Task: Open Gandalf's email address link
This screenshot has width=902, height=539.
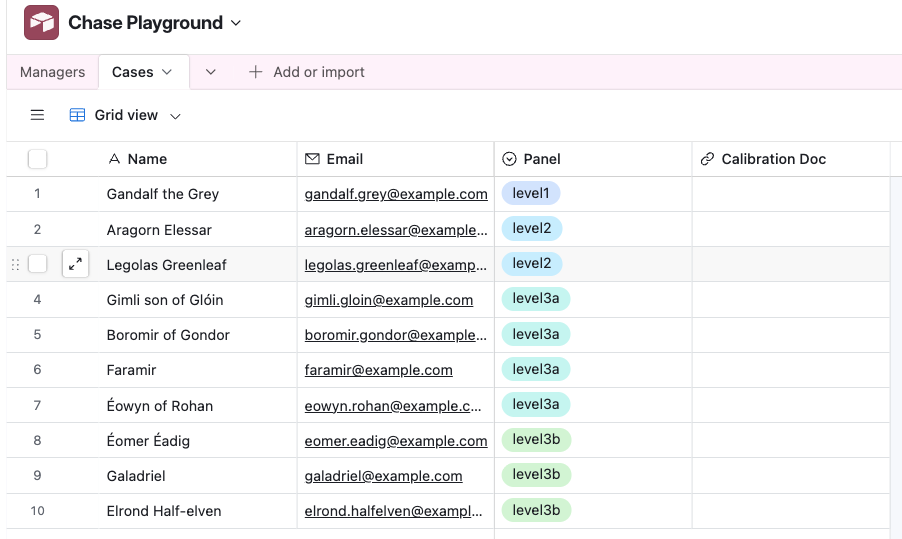Action: [x=395, y=194]
